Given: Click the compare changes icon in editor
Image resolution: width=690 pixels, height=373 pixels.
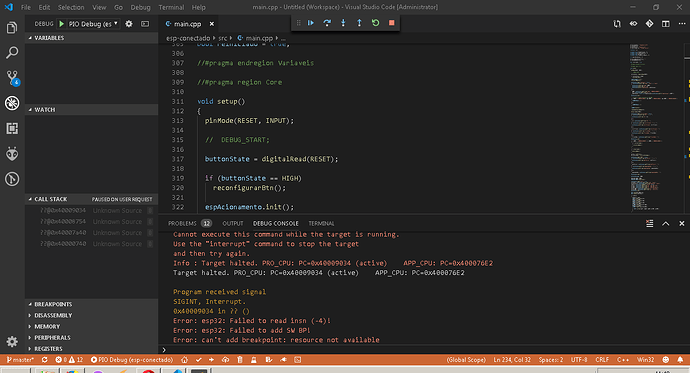Looking at the screenshot, I should 617,24.
